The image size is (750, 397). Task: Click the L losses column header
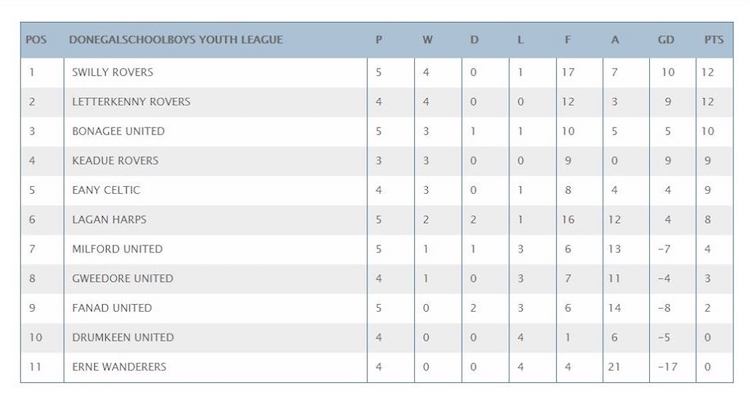pyautogui.click(x=520, y=40)
